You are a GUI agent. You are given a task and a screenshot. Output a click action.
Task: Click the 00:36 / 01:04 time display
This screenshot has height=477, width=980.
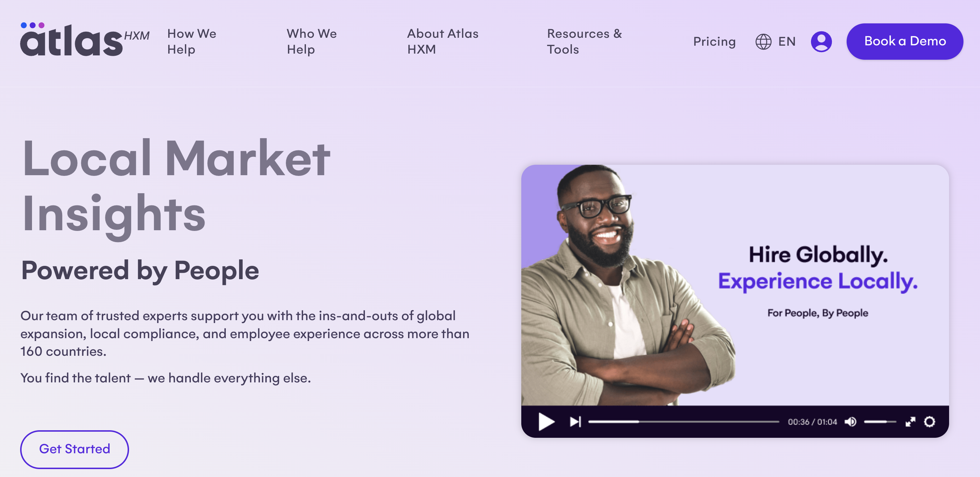tap(812, 421)
